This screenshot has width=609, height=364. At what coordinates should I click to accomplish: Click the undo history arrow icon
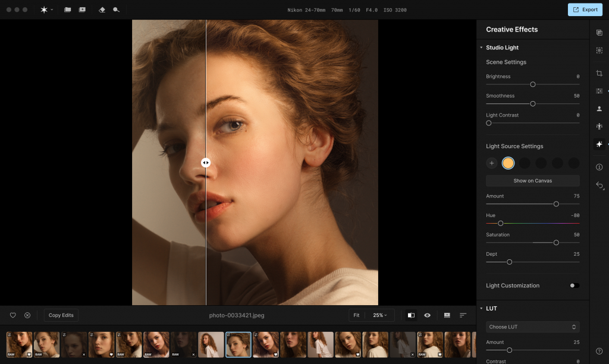(x=599, y=186)
